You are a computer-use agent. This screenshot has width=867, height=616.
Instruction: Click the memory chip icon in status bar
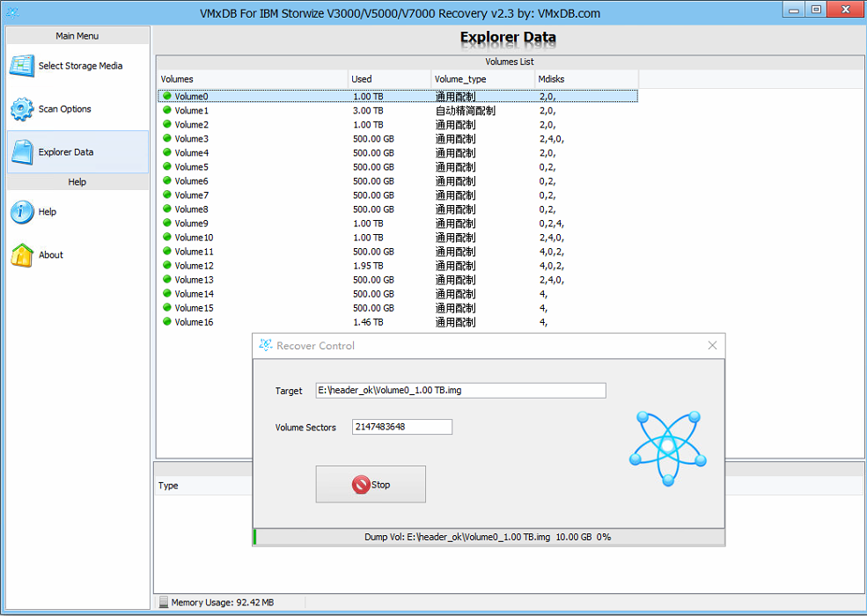(164, 602)
